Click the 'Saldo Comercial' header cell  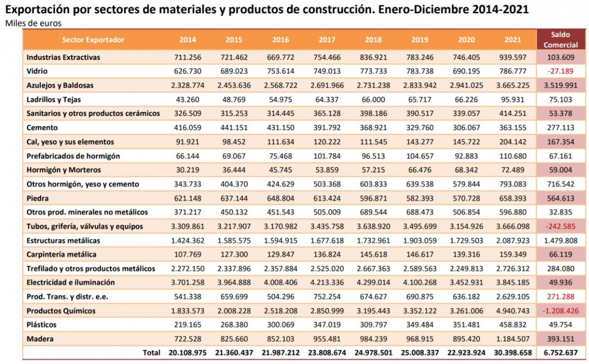(x=560, y=40)
